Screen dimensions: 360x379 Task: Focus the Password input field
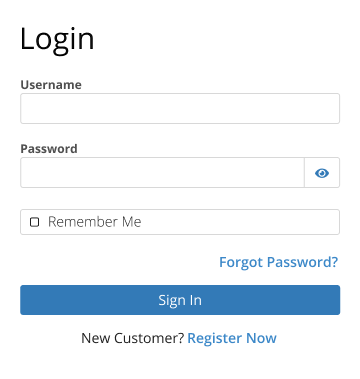[162, 173]
